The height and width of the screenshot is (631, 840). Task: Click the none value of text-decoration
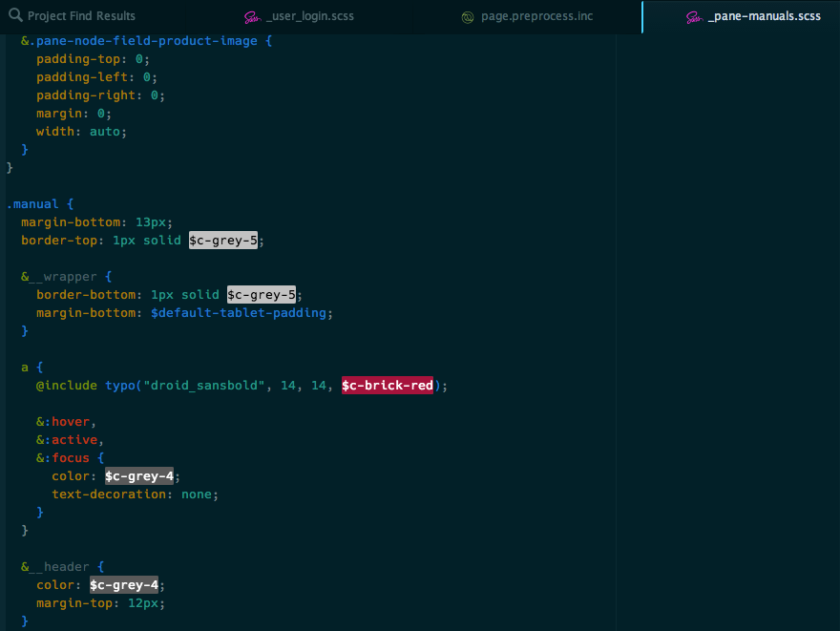196,494
